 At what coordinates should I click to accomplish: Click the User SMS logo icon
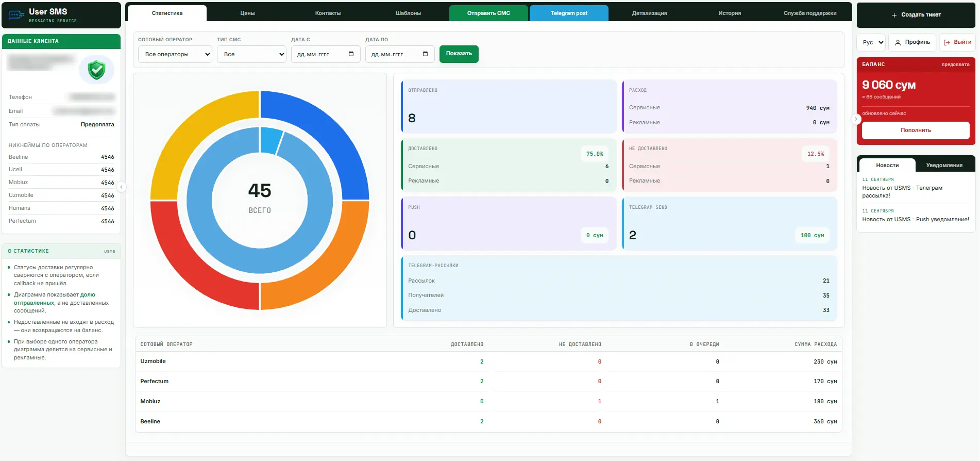pos(16,15)
